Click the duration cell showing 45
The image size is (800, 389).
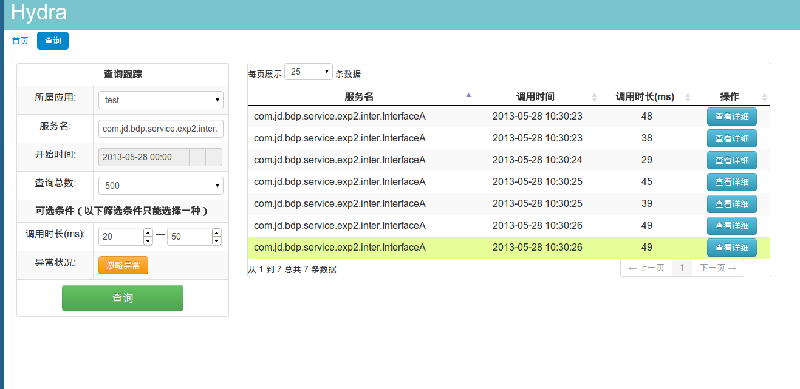point(646,182)
